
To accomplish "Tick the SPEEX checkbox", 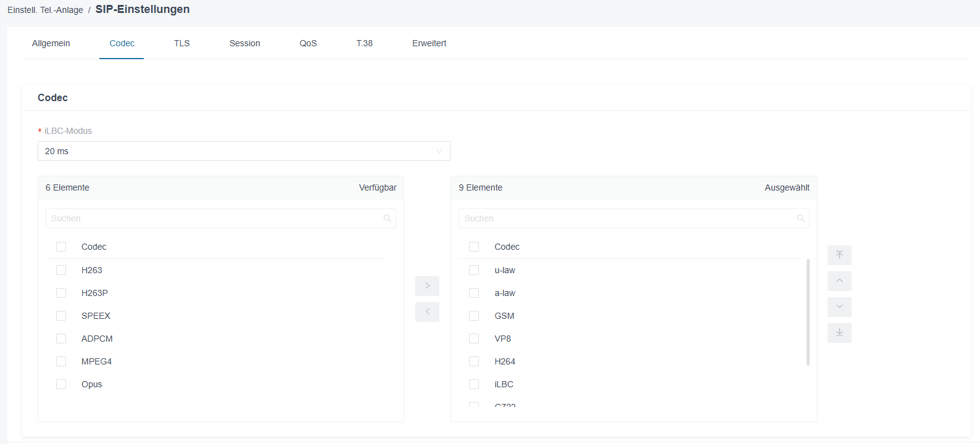I will [x=61, y=316].
